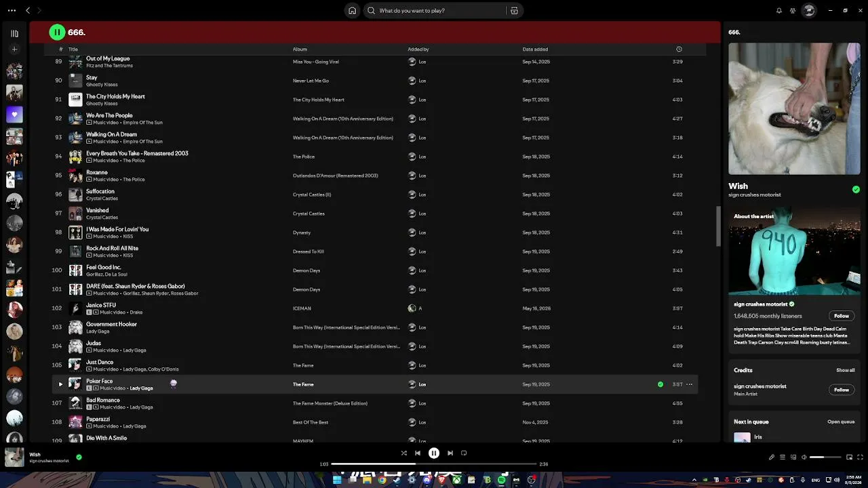Image resolution: width=868 pixels, height=488 pixels.
Task: Toggle saved checkmark for Wish in side panel
Action: click(856, 190)
